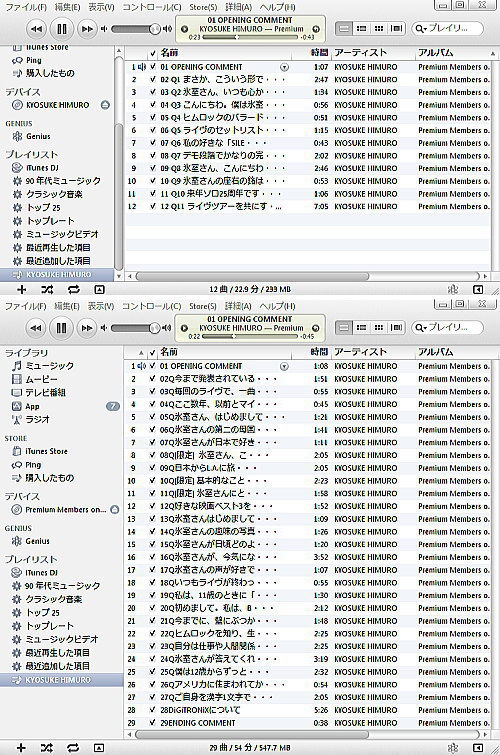Open Ping in the 12-song window
The width and height of the screenshot is (500, 755).
pyautogui.click(x=33, y=60)
